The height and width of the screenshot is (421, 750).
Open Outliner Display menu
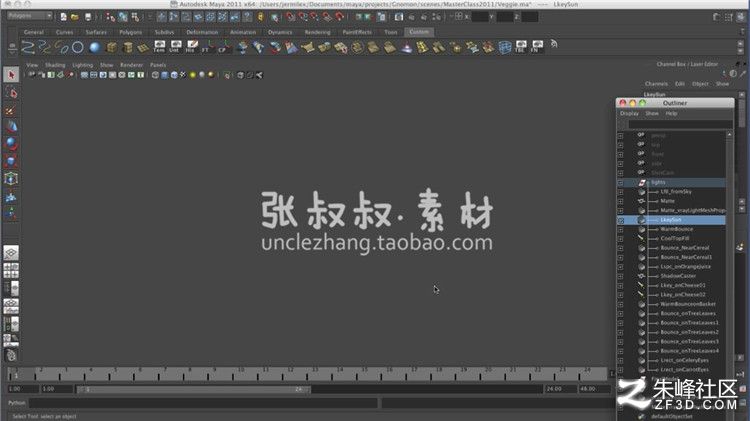(x=629, y=113)
